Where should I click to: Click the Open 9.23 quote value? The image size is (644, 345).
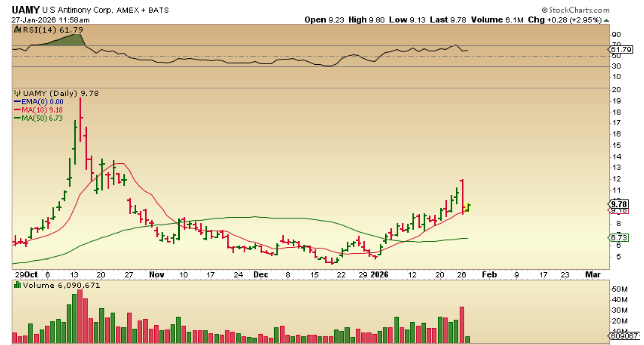[324, 20]
